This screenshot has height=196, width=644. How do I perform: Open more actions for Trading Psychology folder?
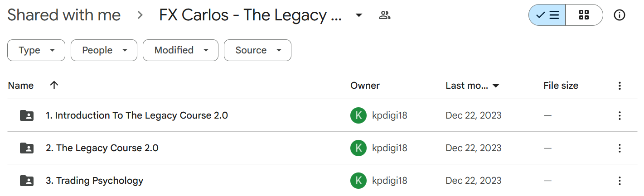620,181
